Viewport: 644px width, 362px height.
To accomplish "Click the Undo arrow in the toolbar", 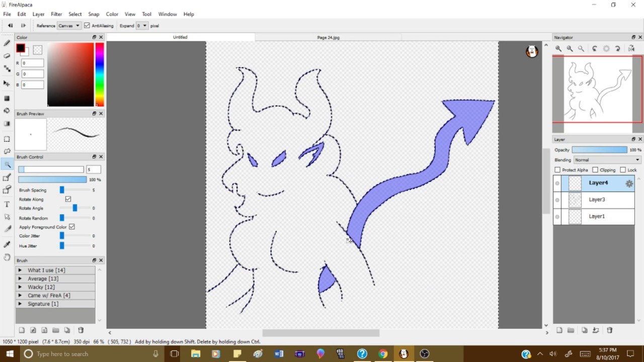I will click(10, 26).
